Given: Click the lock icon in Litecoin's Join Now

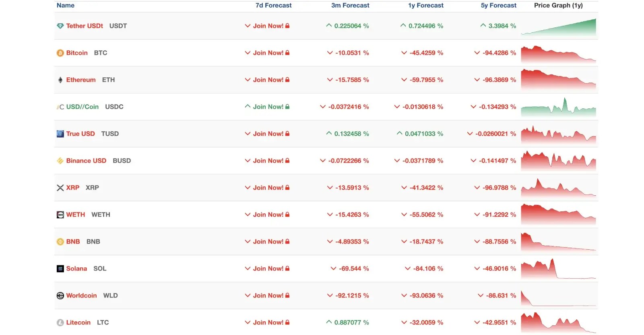Looking at the screenshot, I should (287, 323).
